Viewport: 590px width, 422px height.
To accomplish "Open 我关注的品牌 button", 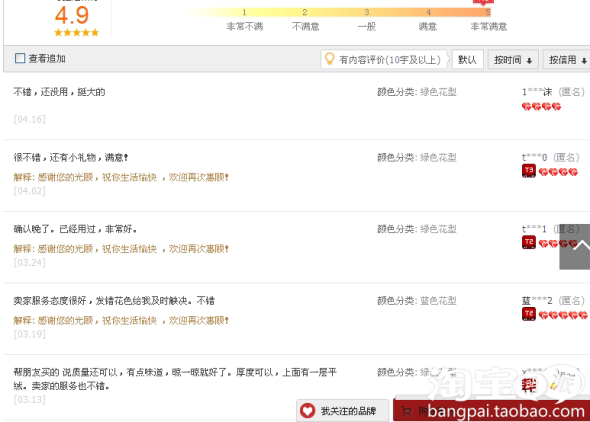I will tap(342, 410).
